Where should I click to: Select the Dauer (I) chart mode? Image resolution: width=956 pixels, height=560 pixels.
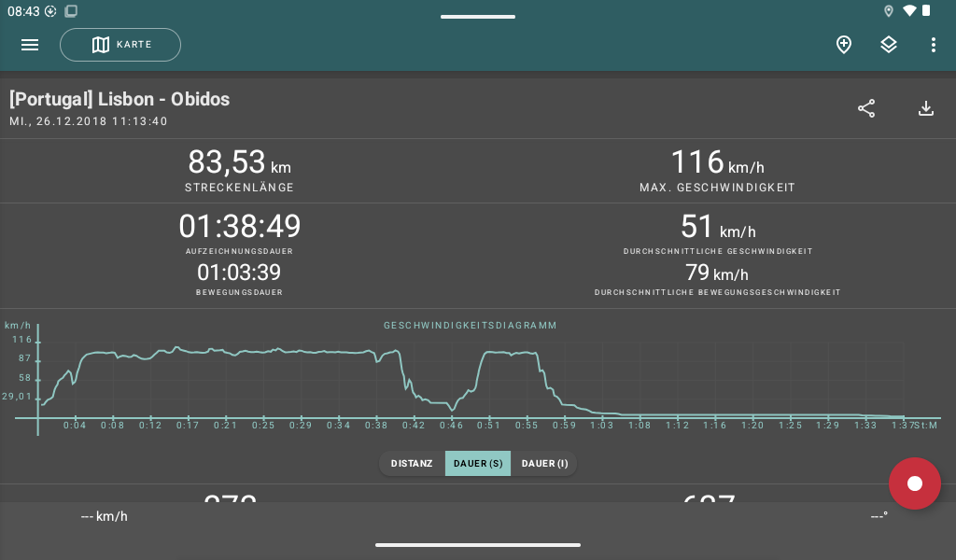click(x=544, y=464)
